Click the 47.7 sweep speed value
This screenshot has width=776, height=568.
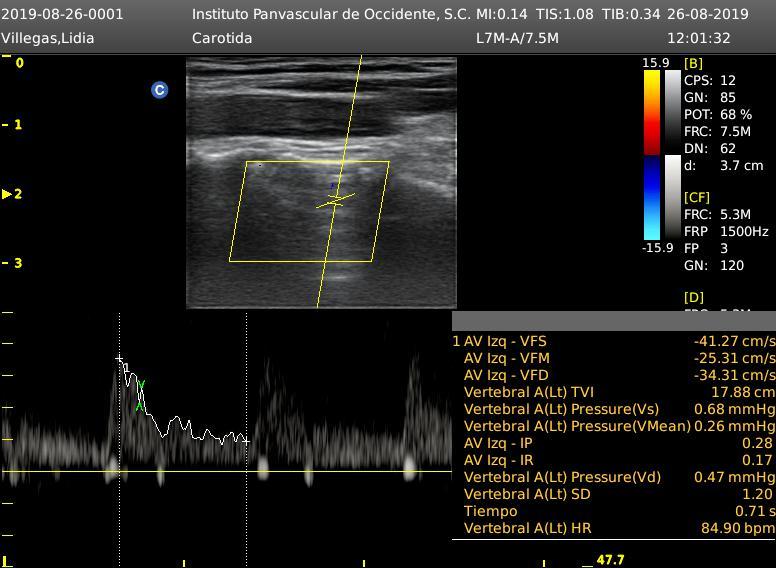(610, 560)
